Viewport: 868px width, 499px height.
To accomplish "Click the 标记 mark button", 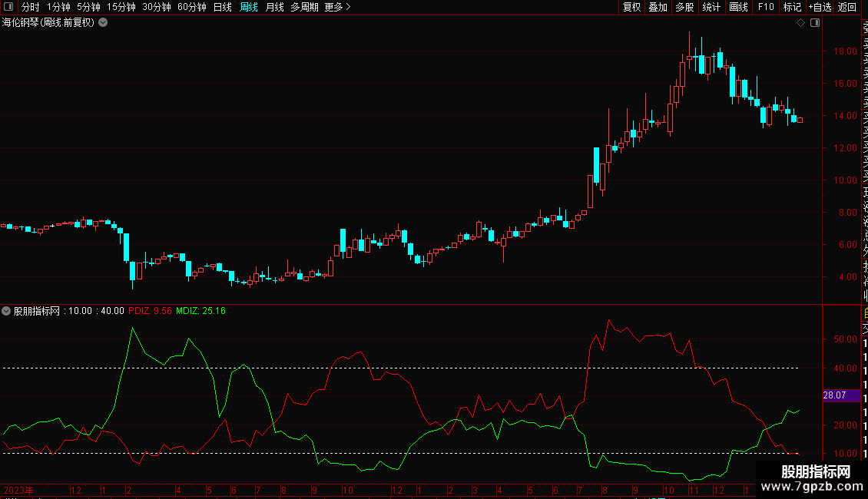I will [792, 7].
